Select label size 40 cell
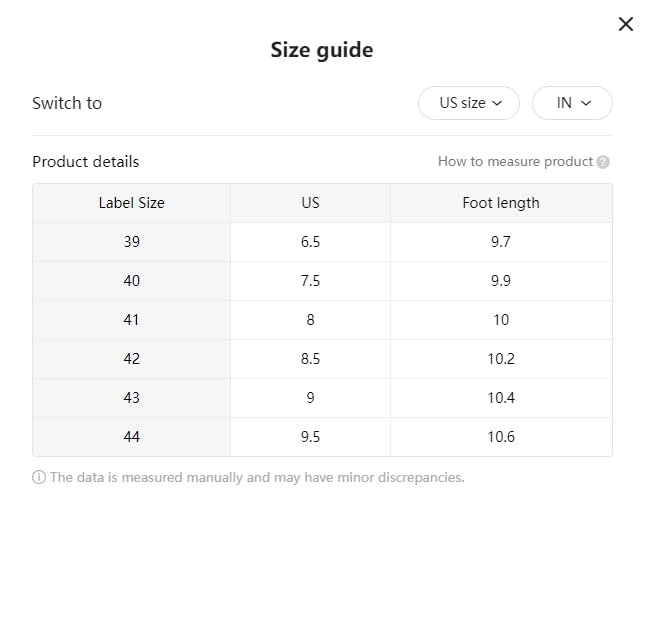The height and width of the screenshot is (635, 647). pyautogui.click(x=131, y=281)
